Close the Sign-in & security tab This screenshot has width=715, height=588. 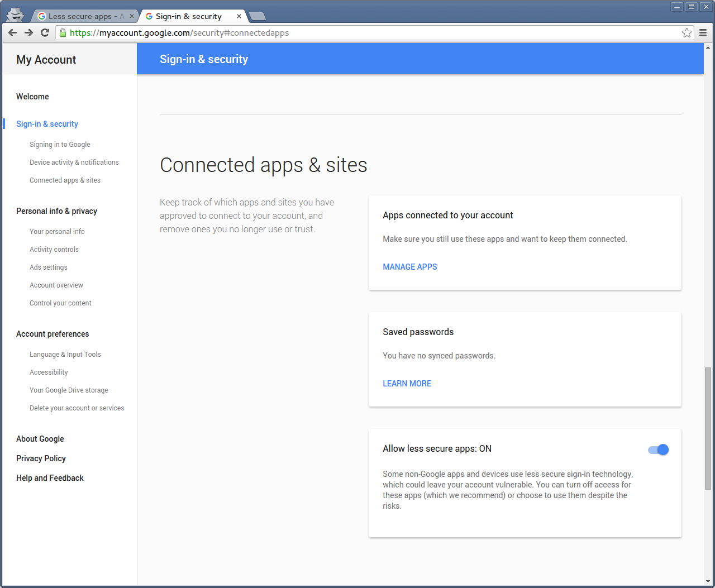(x=239, y=16)
